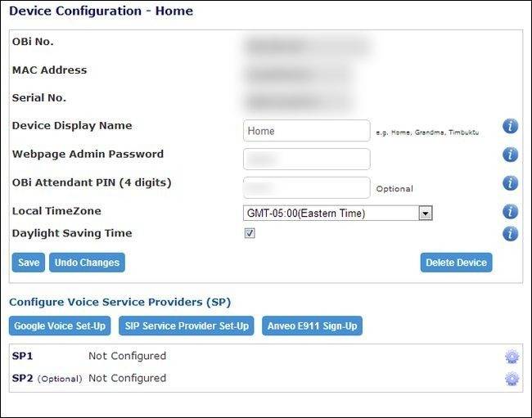Focus the Device Display Name field
This screenshot has height=418, width=532.
pyautogui.click(x=306, y=131)
